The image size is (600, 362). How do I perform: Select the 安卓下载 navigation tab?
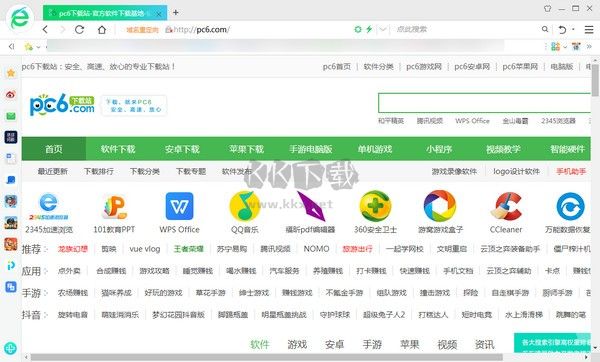182,149
